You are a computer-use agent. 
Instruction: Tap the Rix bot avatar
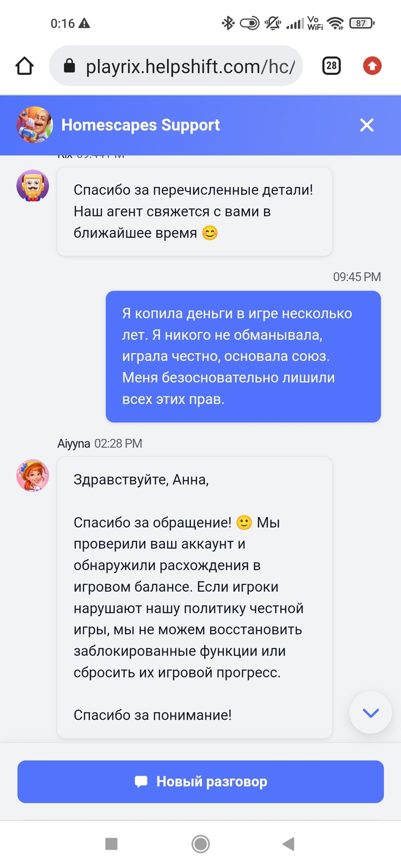(x=33, y=186)
